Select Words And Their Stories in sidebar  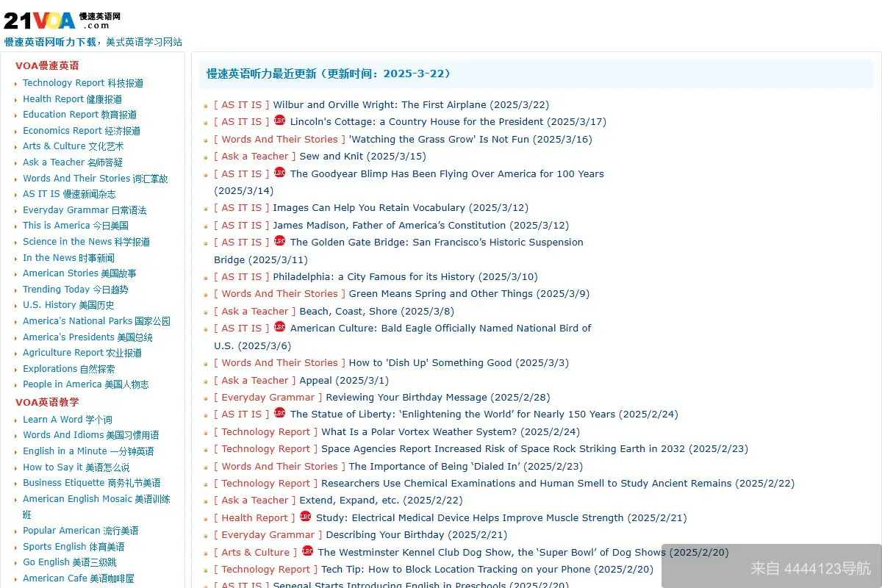point(95,179)
